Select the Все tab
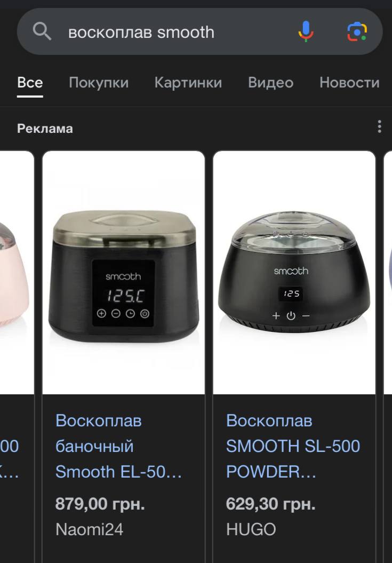Image resolution: width=392 pixels, height=563 pixels. [30, 83]
